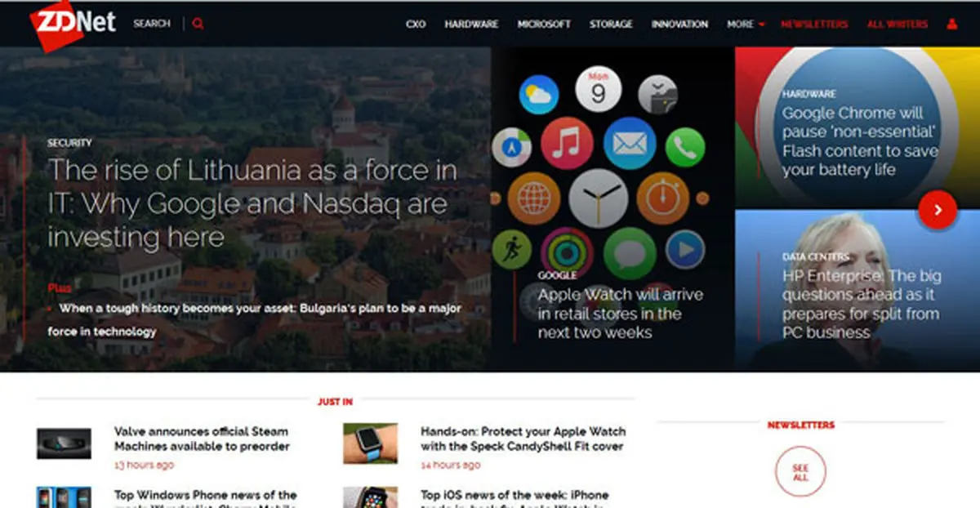The image size is (980, 508).
Task: Expand the MORE dropdown menu
Action: click(x=746, y=25)
